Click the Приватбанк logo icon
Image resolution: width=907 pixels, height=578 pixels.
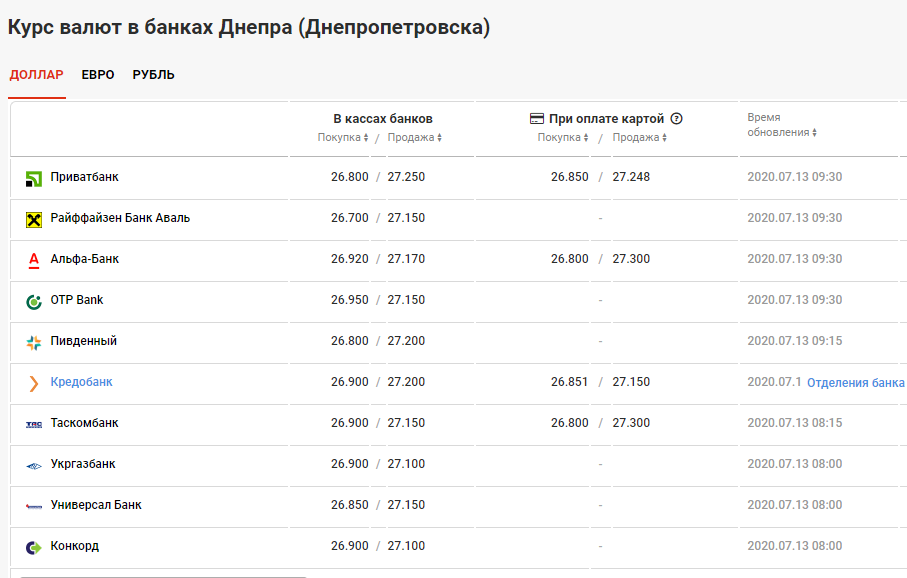tap(34, 179)
